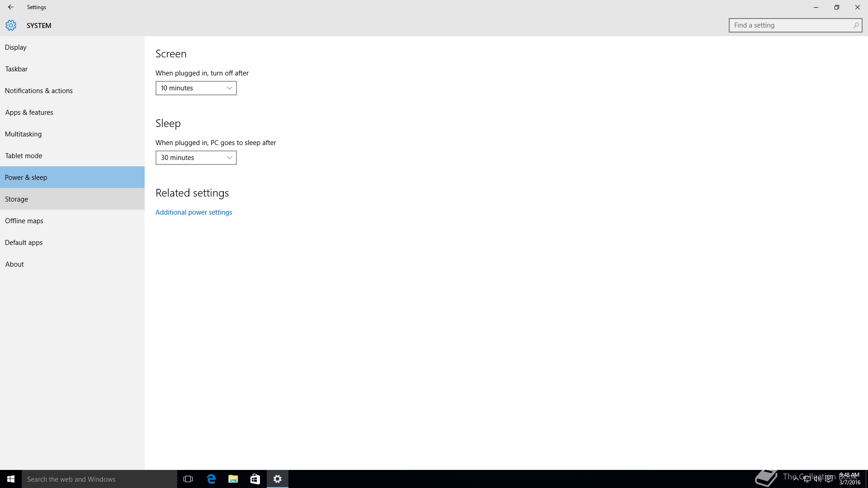Select Display in the sidebar
The width and height of the screenshot is (868, 488).
pos(16,47)
